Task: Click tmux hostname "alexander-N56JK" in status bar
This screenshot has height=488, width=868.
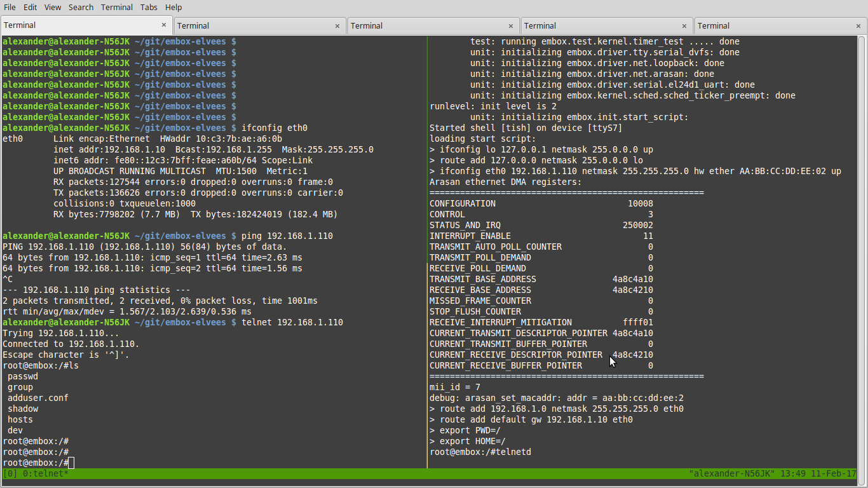Action: (731, 473)
